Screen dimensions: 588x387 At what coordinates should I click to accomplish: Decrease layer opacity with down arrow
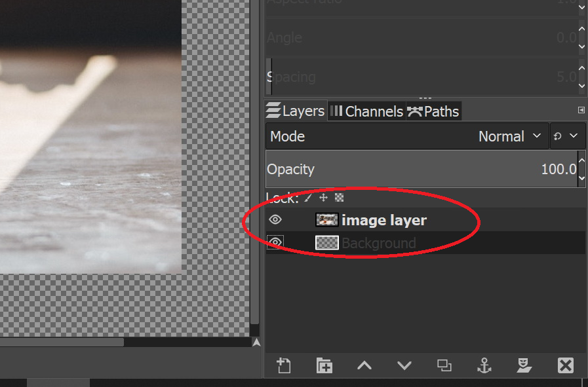pyautogui.click(x=581, y=178)
